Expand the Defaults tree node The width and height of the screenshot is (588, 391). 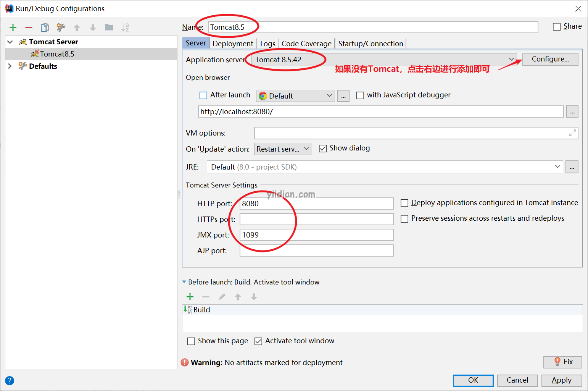[10, 66]
